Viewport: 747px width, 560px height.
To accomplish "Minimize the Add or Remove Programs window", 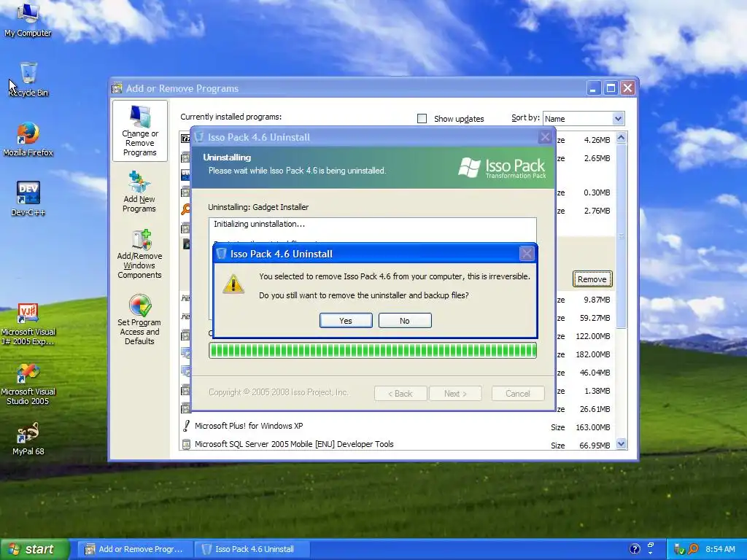I will 594,88.
